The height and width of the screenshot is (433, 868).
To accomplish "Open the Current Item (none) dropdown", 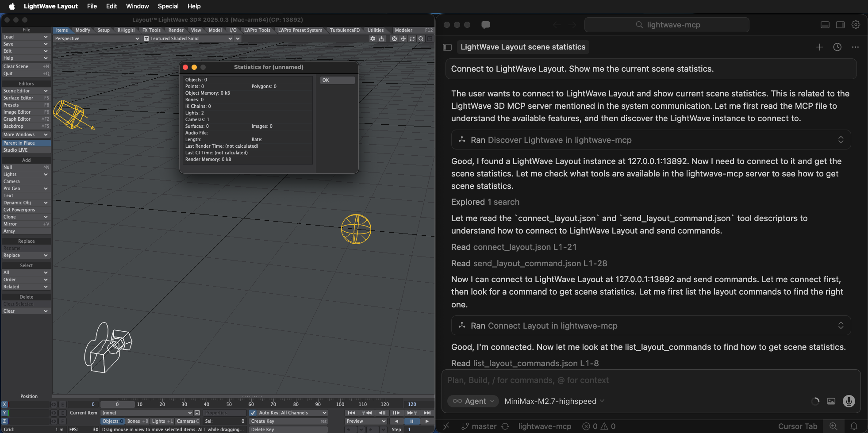I will tap(147, 413).
